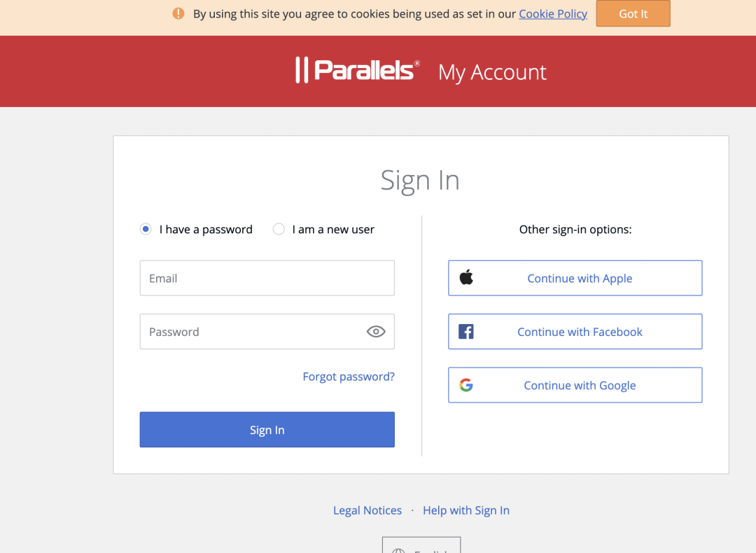Click the Parallels logo in header
Image resolution: width=756 pixels, height=553 pixels.
[x=357, y=71]
